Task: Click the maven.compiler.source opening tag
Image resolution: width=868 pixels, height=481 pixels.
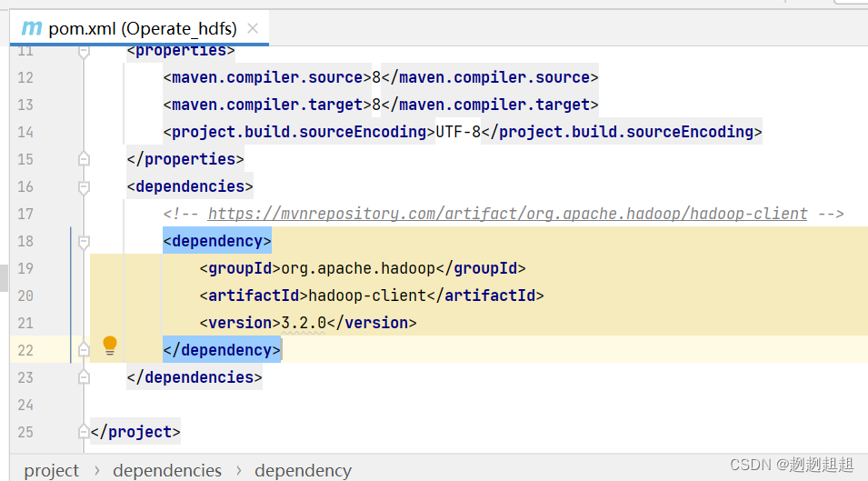Action: 267,77
